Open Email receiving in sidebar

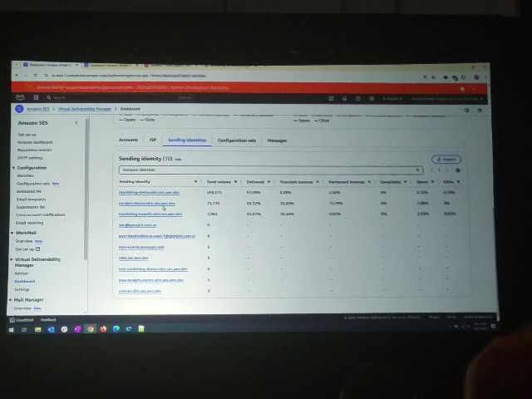[x=30, y=223]
